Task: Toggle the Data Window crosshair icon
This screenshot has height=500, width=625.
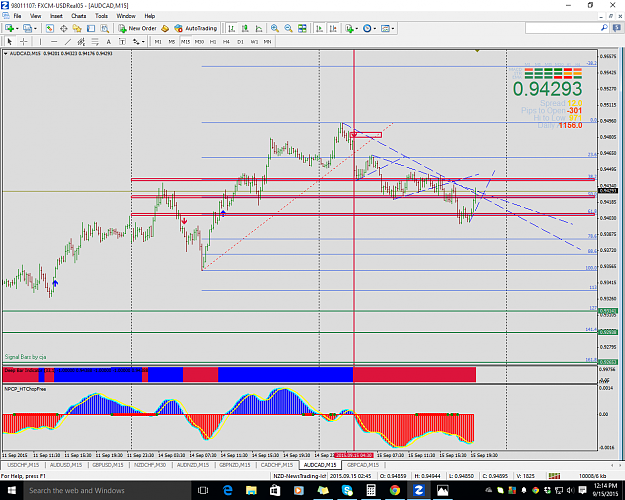Action: [x=63, y=28]
